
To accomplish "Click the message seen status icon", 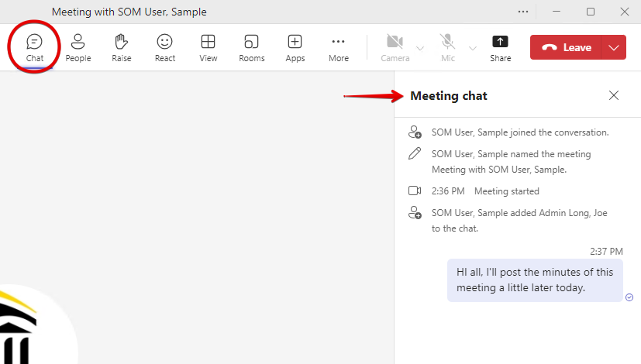I will point(629,297).
